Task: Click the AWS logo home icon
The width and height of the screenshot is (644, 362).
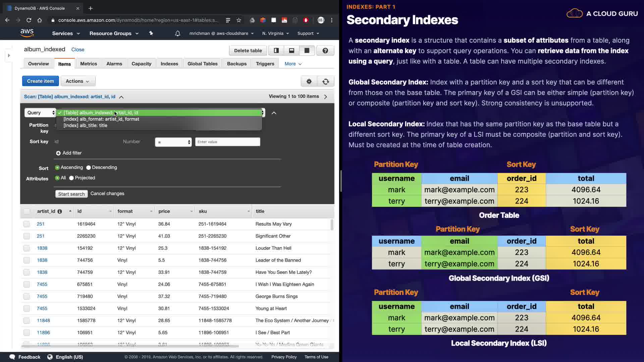Action: point(27,33)
